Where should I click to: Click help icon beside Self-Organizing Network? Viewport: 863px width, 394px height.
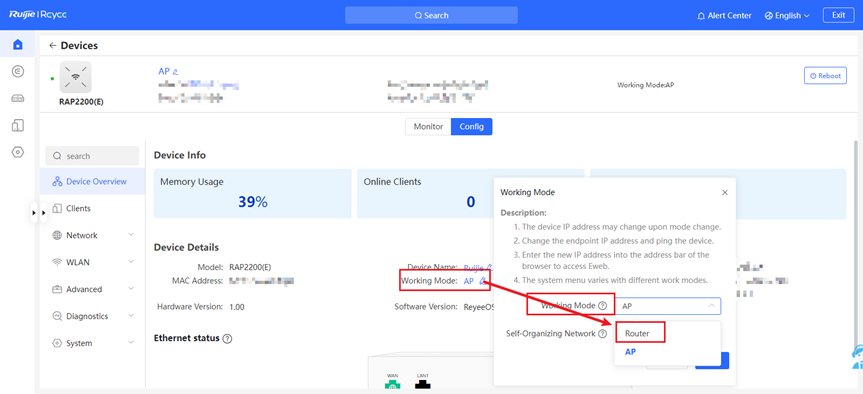pyautogui.click(x=603, y=333)
